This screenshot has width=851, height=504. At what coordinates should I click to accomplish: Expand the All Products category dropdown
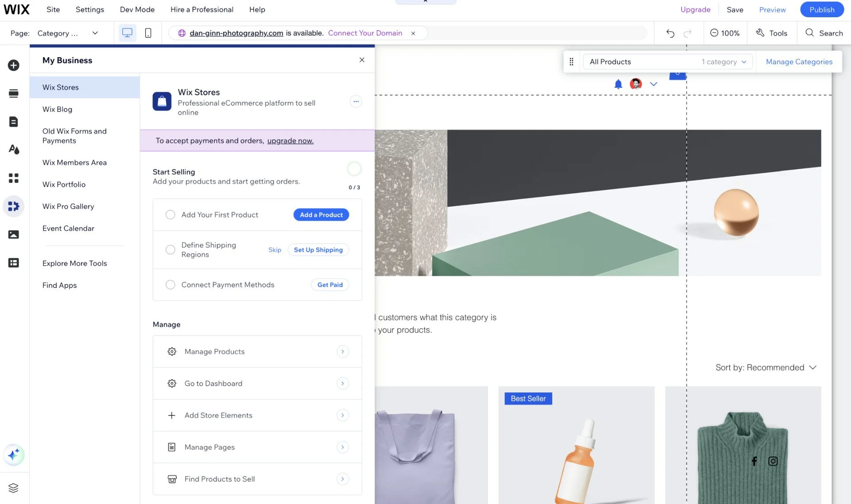(x=668, y=62)
